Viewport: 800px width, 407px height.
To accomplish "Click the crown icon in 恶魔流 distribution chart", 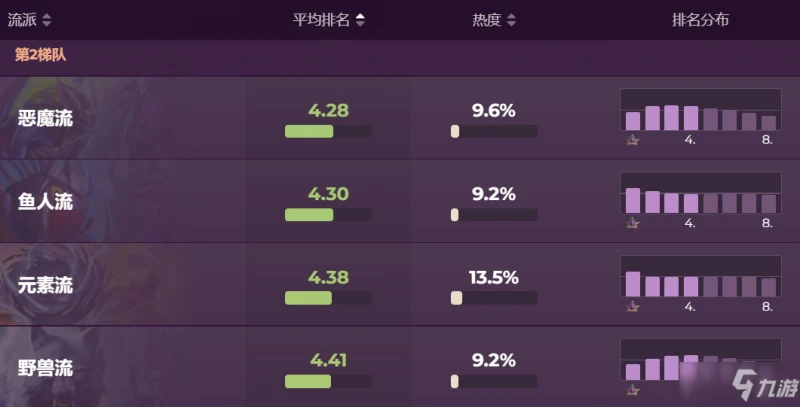I will click(x=632, y=140).
